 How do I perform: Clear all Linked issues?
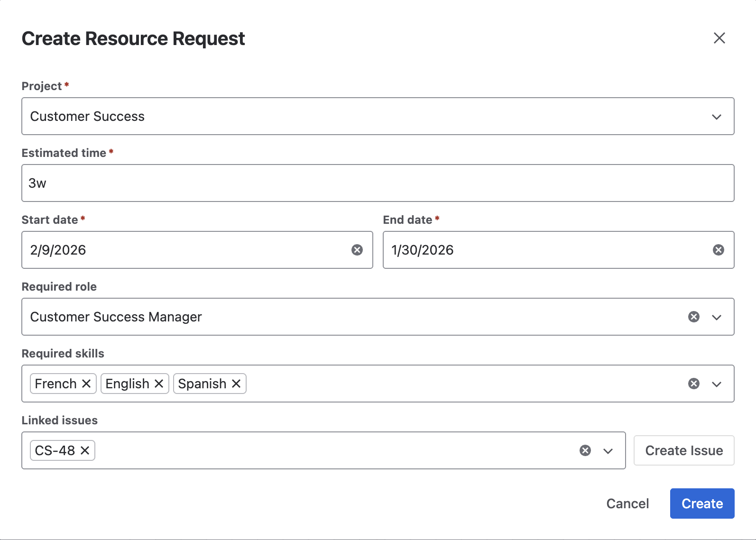pyautogui.click(x=585, y=450)
